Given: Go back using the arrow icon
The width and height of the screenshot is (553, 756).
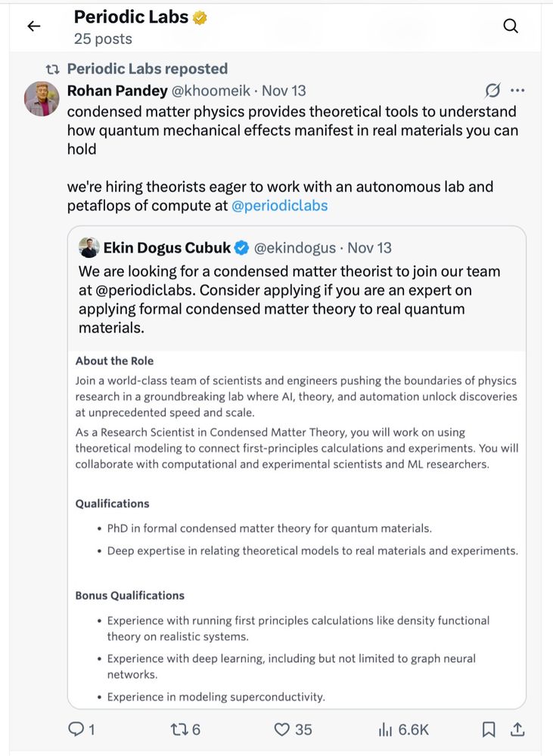Looking at the screenshot, I should pyautogui.click(x=33, y=26).
